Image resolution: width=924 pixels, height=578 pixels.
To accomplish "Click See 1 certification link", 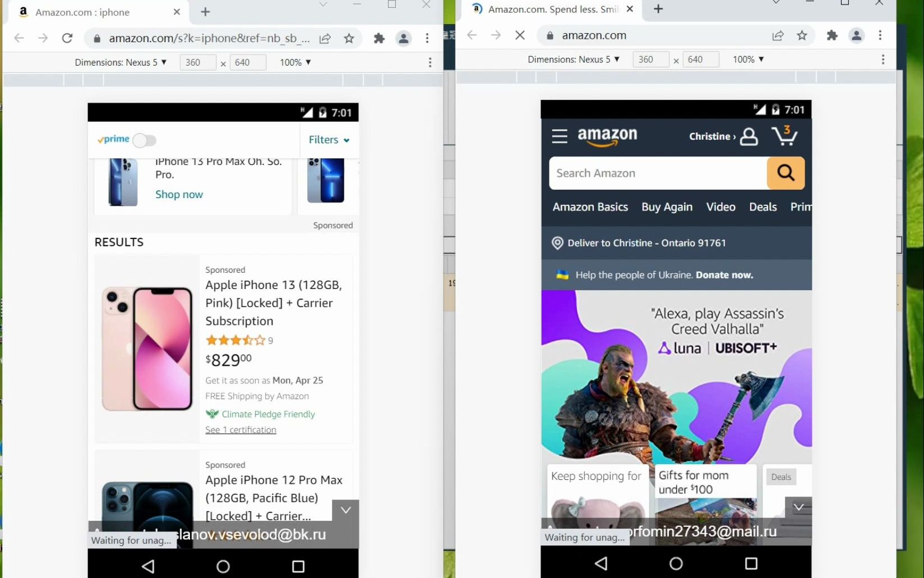I will coord(241,430).
